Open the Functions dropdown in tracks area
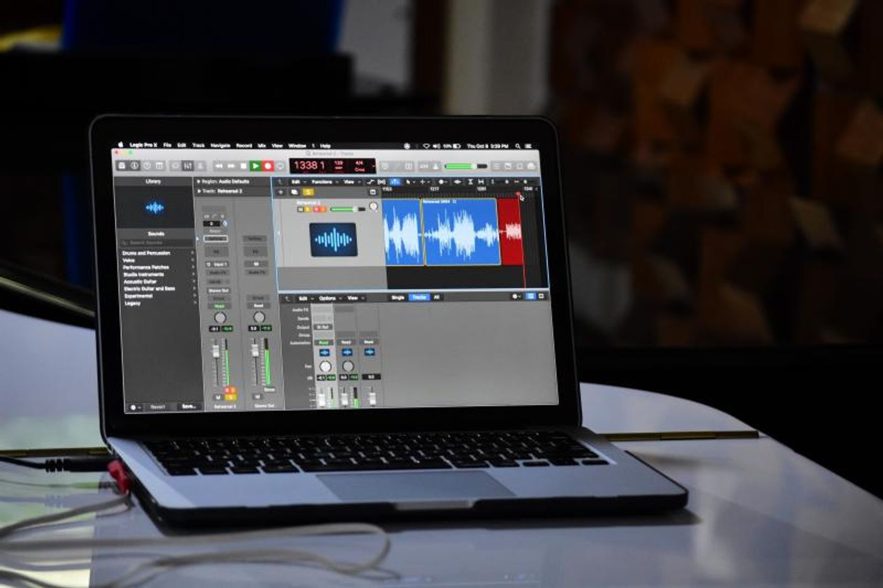883x588 pixels. pos(323,182)
